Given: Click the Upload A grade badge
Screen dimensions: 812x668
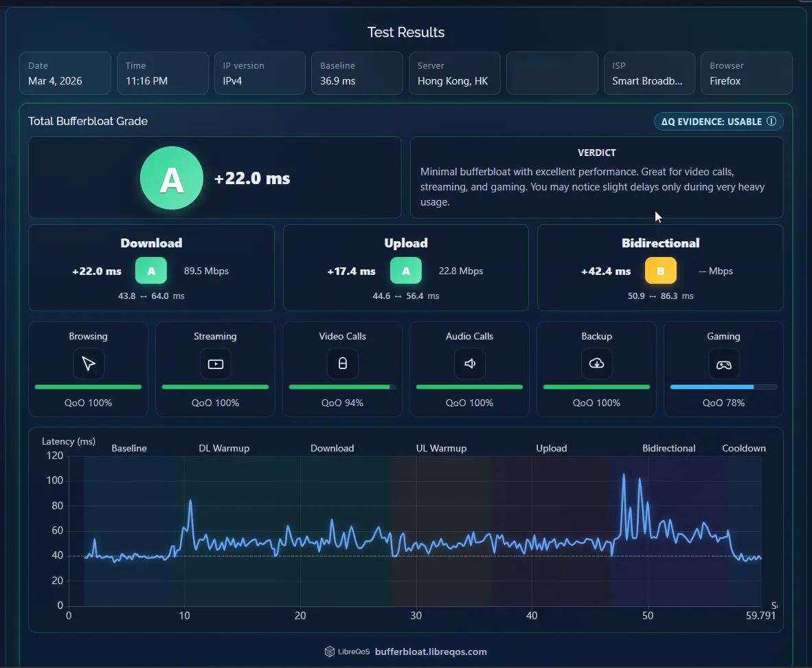Looking at the screenshot, I should click(x=406, y=271).
